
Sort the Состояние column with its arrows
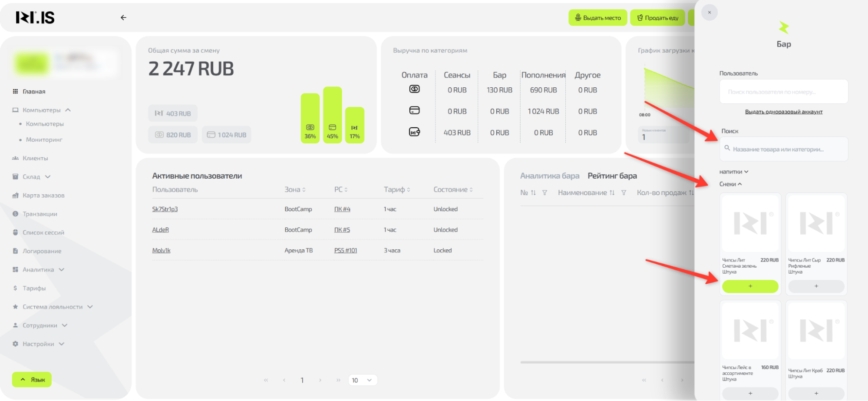471,190
